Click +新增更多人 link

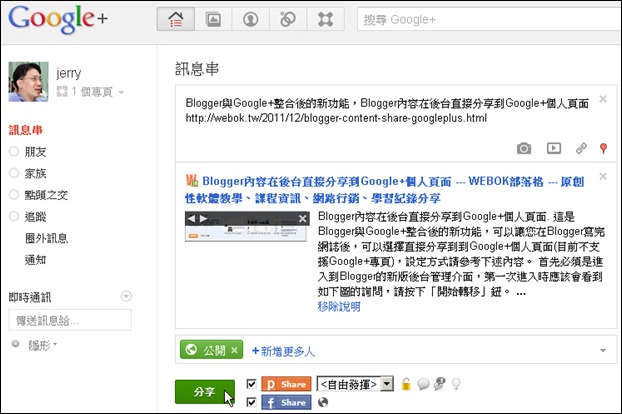(283, 351)
